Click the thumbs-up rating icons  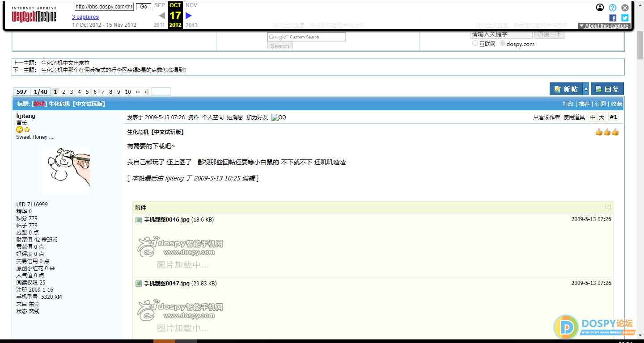[x=607, y=132]
